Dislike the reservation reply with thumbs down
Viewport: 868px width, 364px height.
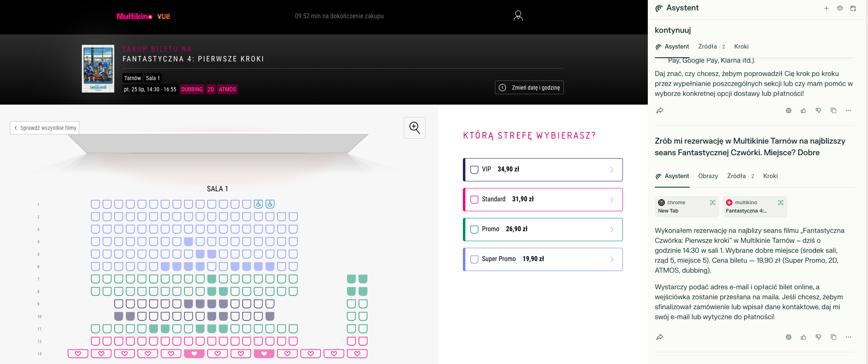click(819, 337)
